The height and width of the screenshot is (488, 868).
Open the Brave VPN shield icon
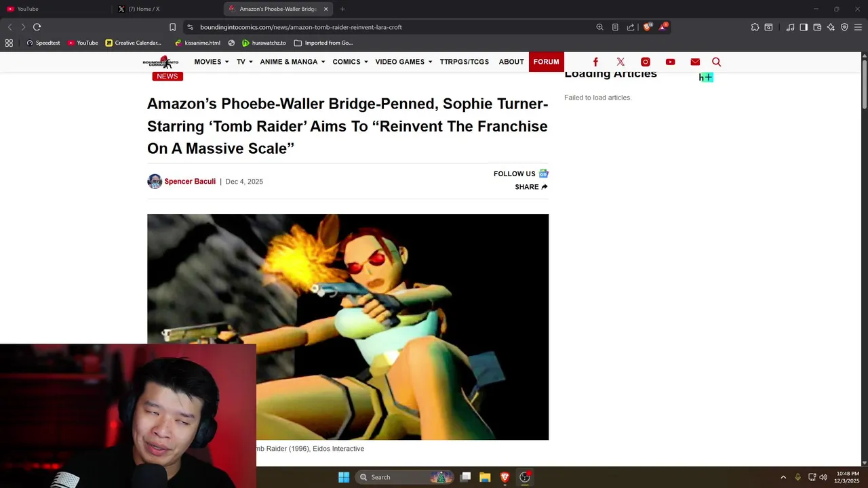(844, 27)
